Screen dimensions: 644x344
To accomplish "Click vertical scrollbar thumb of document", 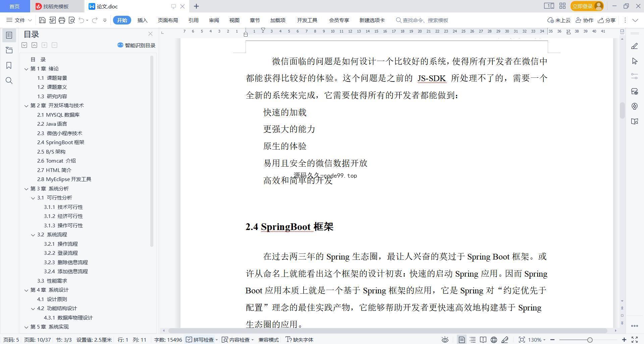I will (622, 110).
